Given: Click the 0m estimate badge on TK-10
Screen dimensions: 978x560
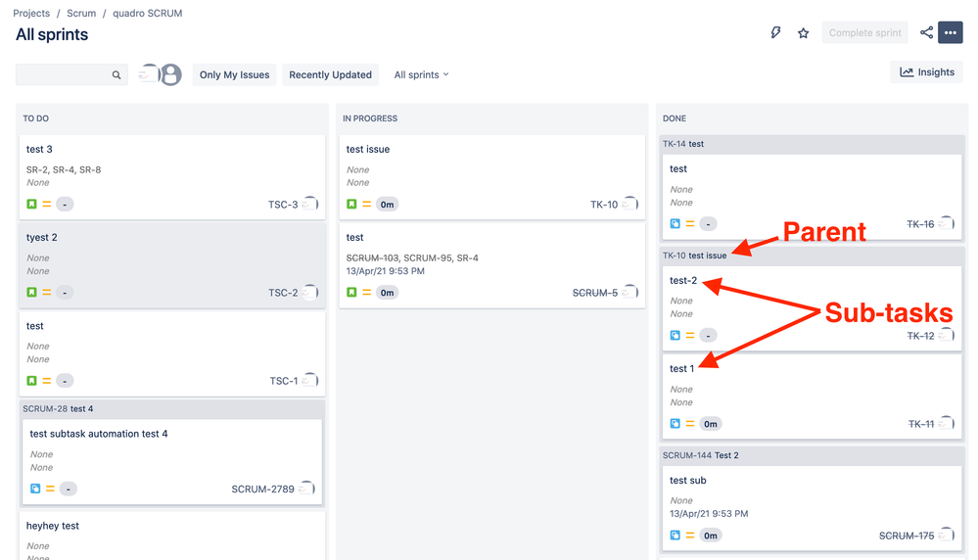Looking at the screenshot, I should 388,204.
